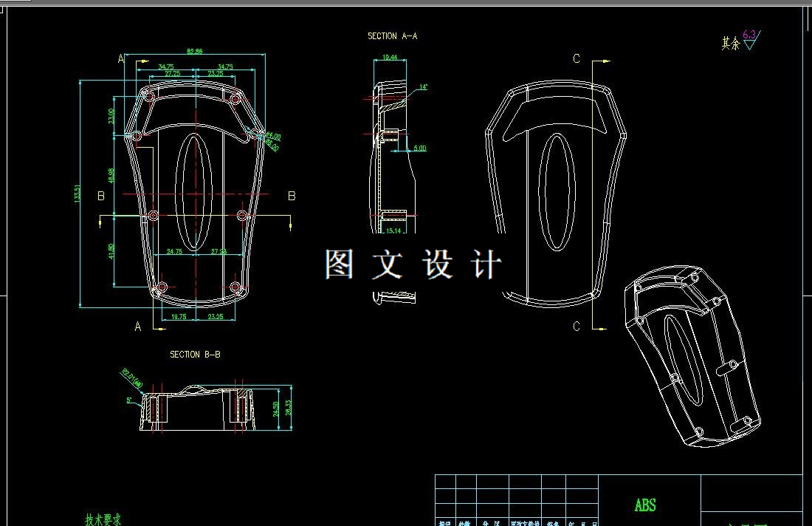812x526 pixels.
Task: Select the vertical 48.98 dimension
Action: [111, 175]
